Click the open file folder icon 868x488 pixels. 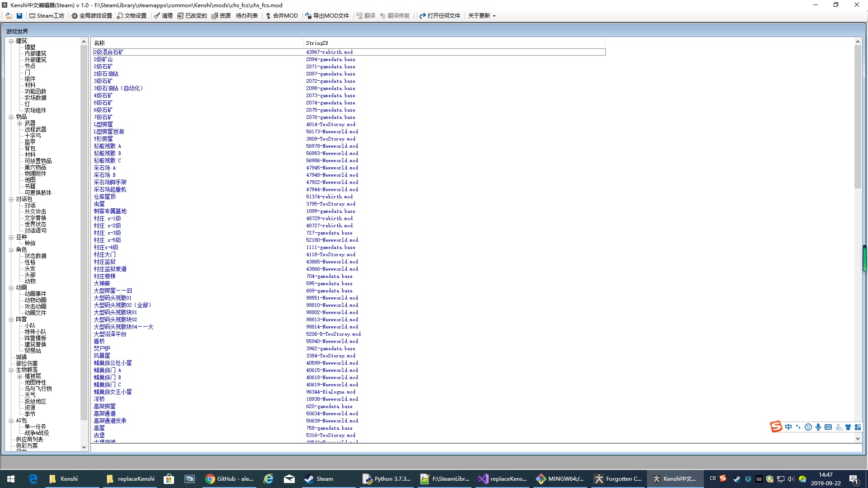pyautogui.click(x=9, y=15)
